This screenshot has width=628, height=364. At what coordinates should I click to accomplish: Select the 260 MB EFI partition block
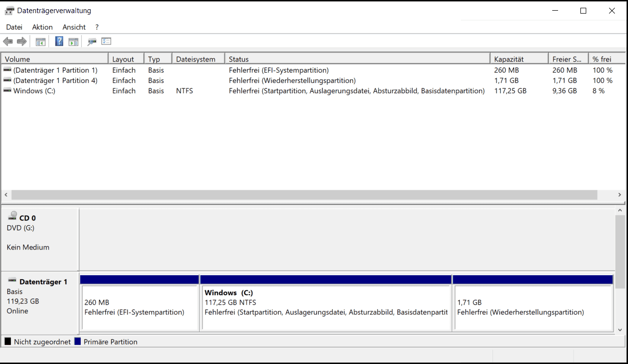tap(139, 308)
